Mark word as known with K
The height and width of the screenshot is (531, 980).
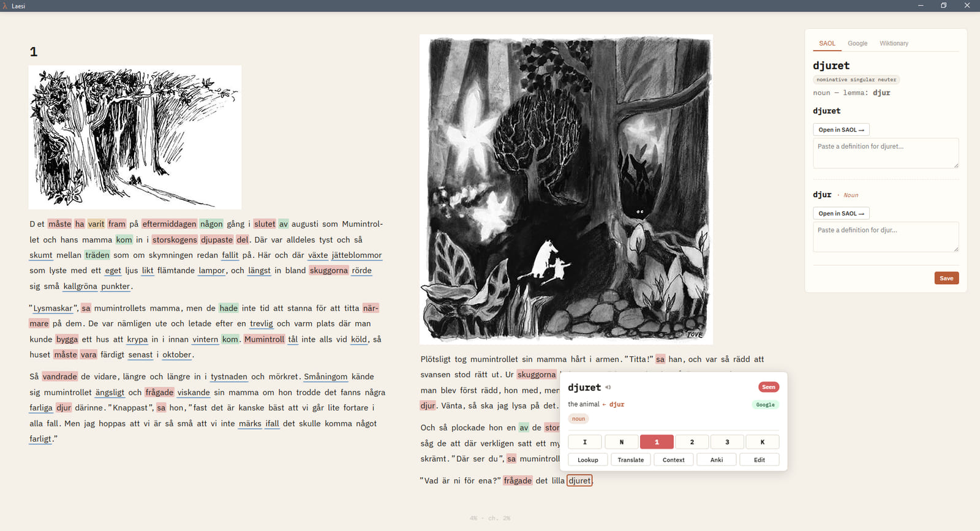pyautogui.click(x=763, y=442)
